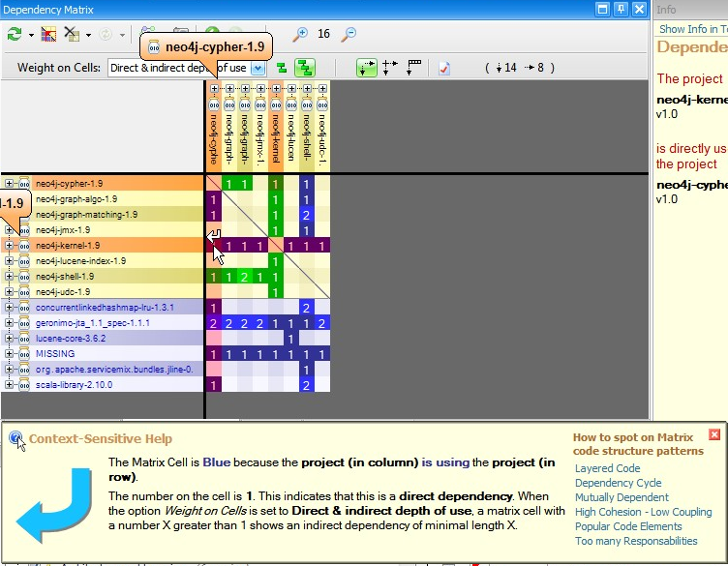Open the remove-from-matrix dropdown arrow
This screenshot has height=566, width=728.
coord(88,35)
